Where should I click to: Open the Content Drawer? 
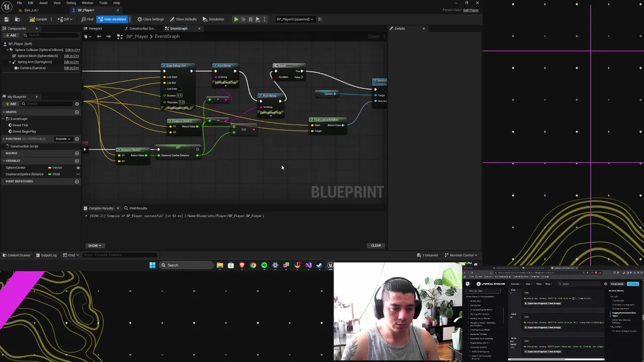point(17,255)
